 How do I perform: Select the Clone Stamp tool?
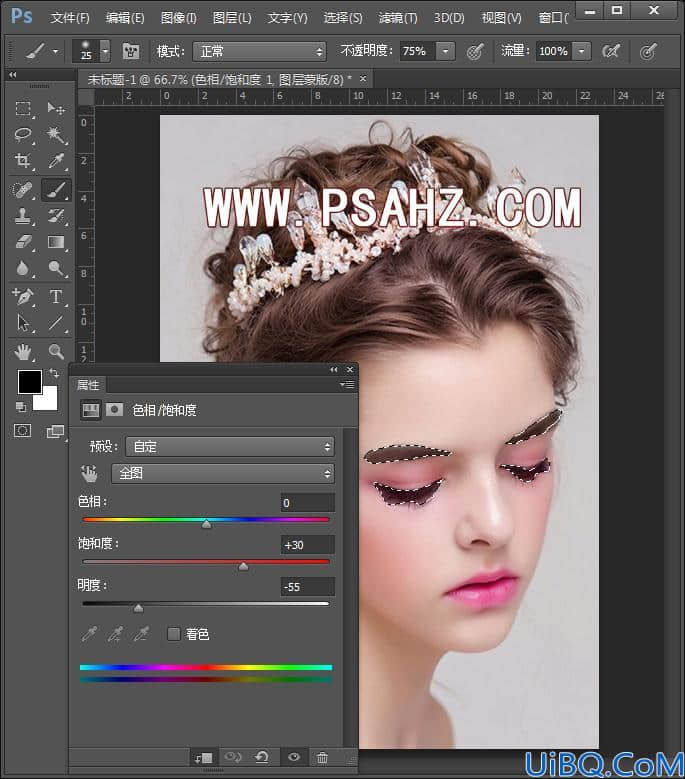[23, 216]
